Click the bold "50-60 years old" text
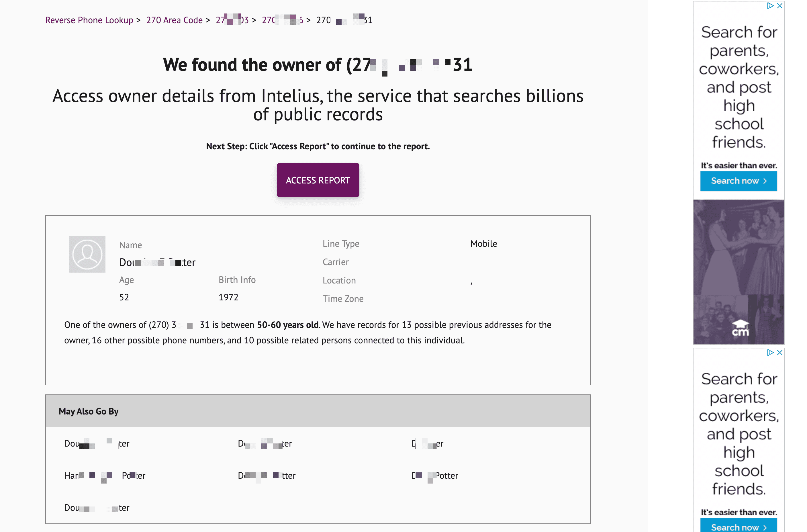Screen dimensions: 807x532 click(x=288, y=325)
